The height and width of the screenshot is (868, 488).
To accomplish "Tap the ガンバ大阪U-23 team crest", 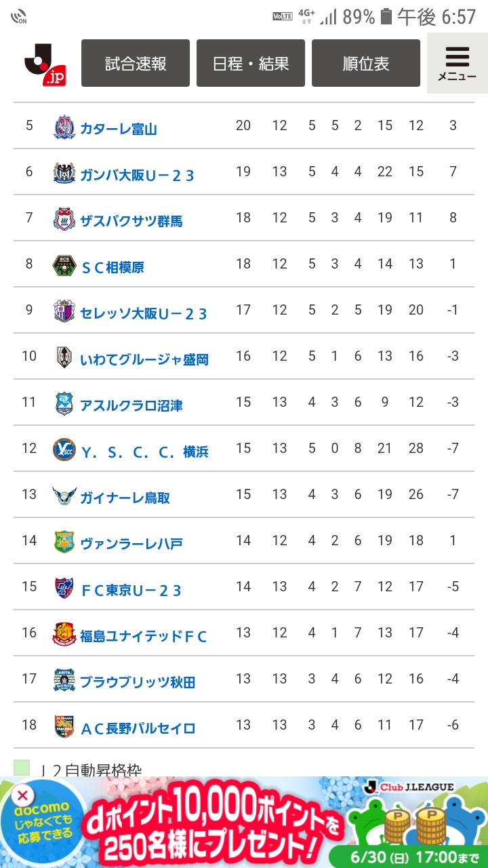I will pos(64,174).
